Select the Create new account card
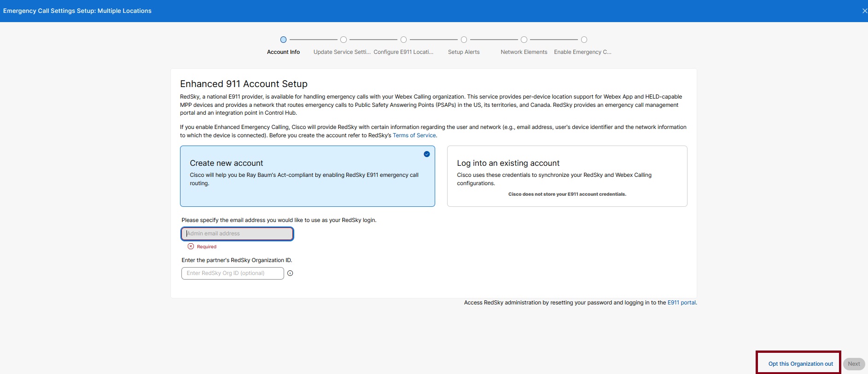 [307, 176]
